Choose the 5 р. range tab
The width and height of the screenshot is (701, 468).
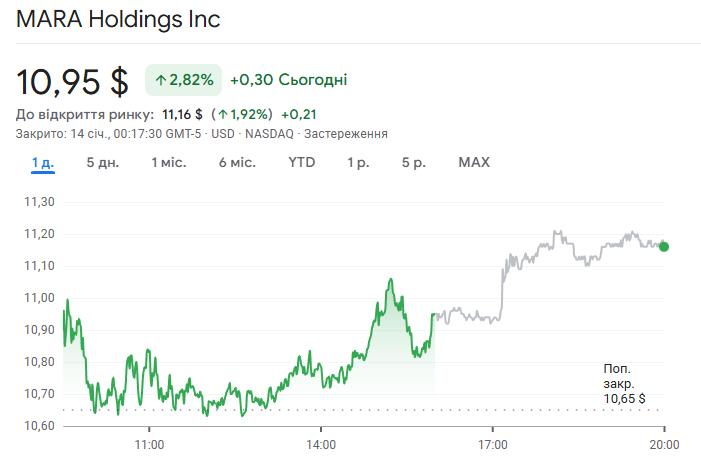tap(413, 162)
